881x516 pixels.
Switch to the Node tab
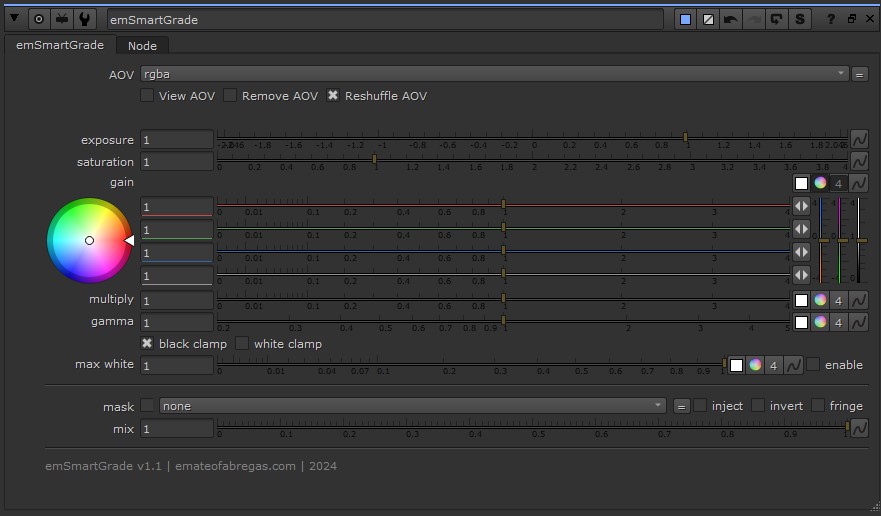142,45
